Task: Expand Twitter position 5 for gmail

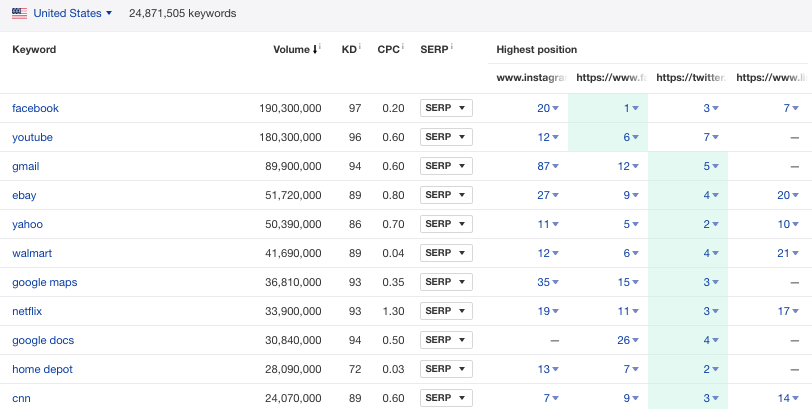Action: [711, 166]
